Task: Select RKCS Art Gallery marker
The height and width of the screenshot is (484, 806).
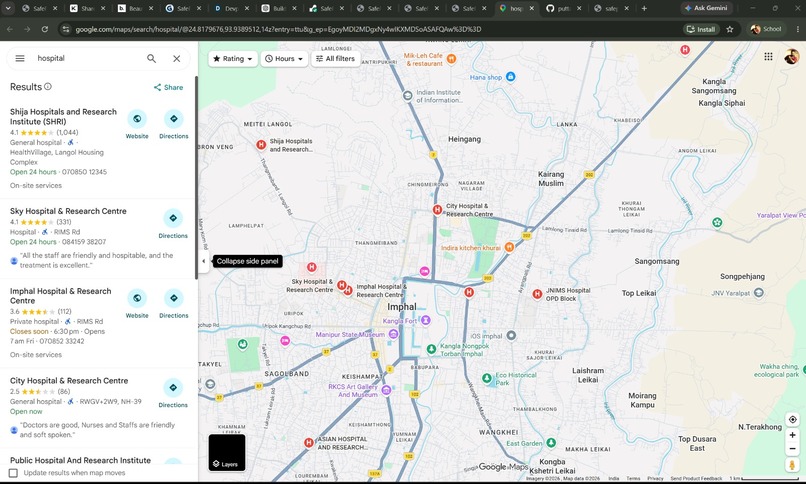Action: 387,390
